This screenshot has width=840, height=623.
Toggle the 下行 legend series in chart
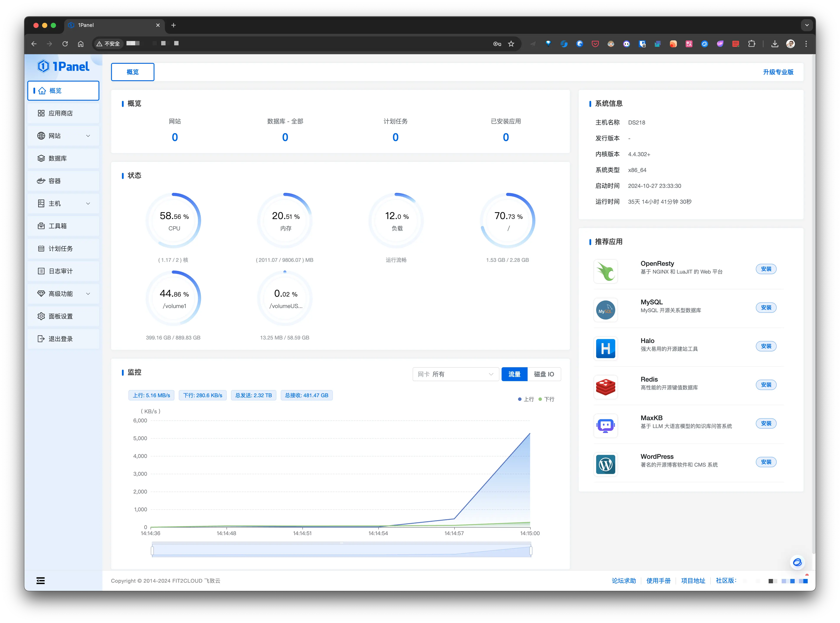[546, 399]
